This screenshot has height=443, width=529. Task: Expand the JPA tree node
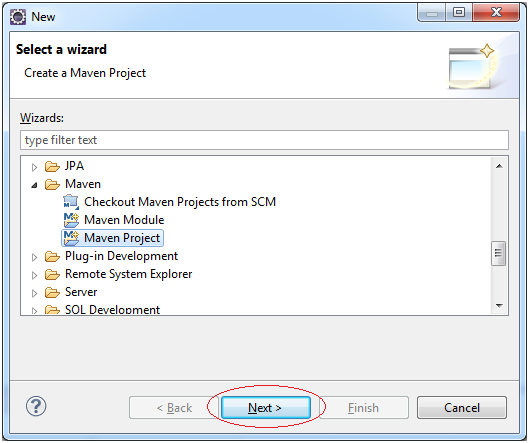(34, 167)
